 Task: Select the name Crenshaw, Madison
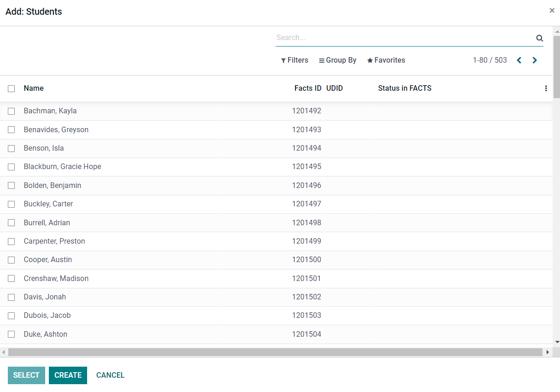[56, 279]
